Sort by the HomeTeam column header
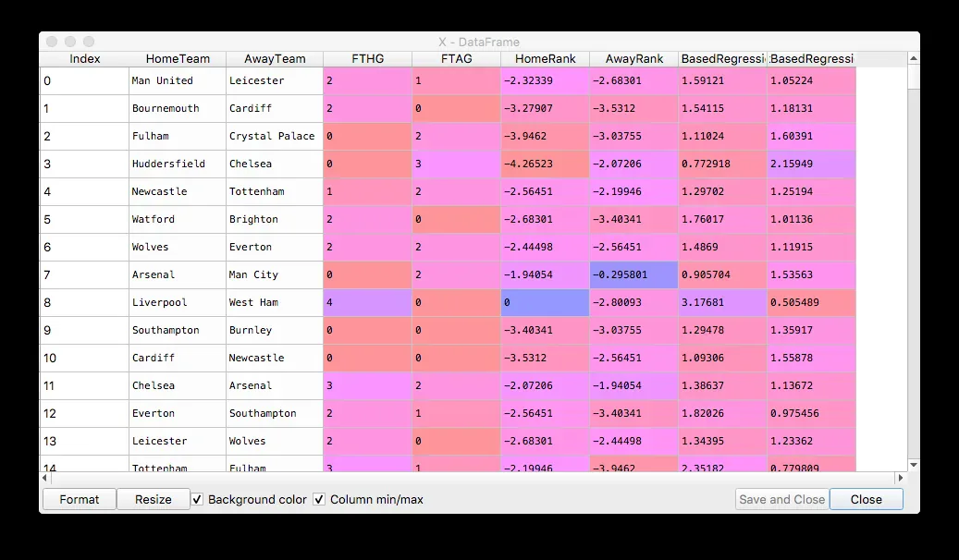This screenshot has height=560, width=959. pyautogui.click(x=178, y=59)
